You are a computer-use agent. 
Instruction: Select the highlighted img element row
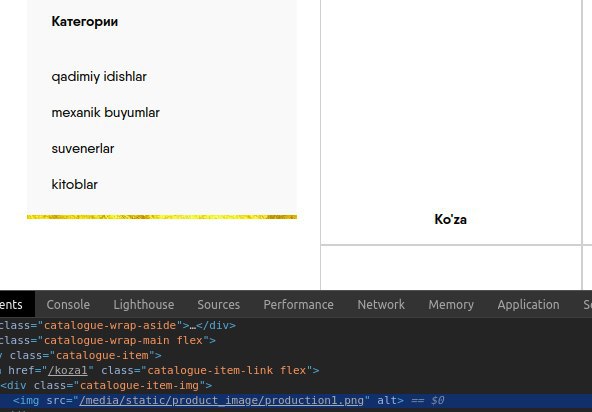(x=296, y=400)
